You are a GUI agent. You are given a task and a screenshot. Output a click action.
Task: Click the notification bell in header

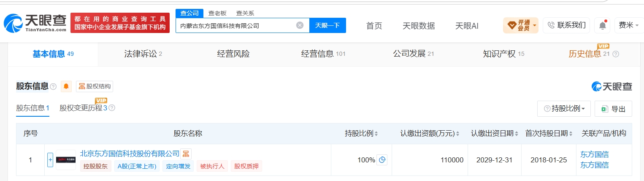(603, 25)
